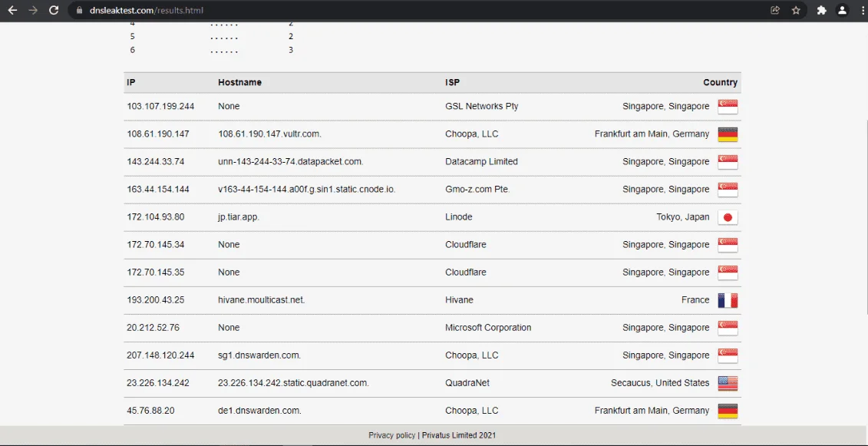
Task: Click Singapore flag in 163.44.154.144 row
Action: (728, 190)
